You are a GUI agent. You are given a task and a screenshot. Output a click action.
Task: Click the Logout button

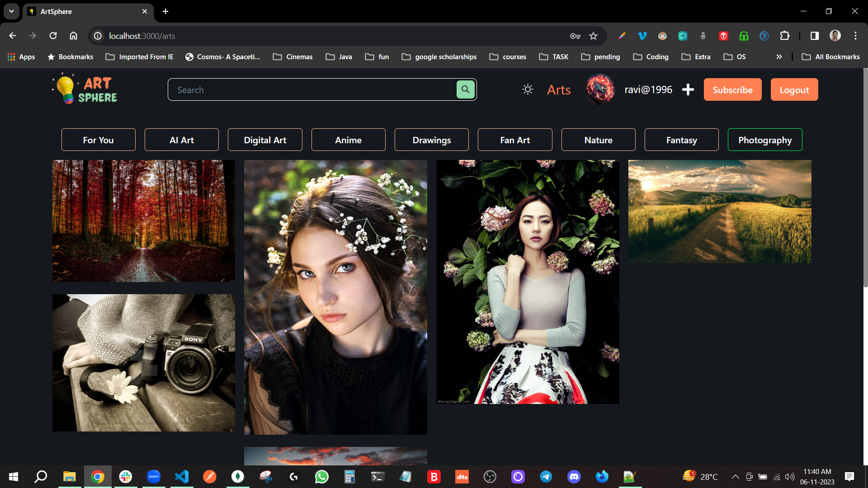pos(794,89)
